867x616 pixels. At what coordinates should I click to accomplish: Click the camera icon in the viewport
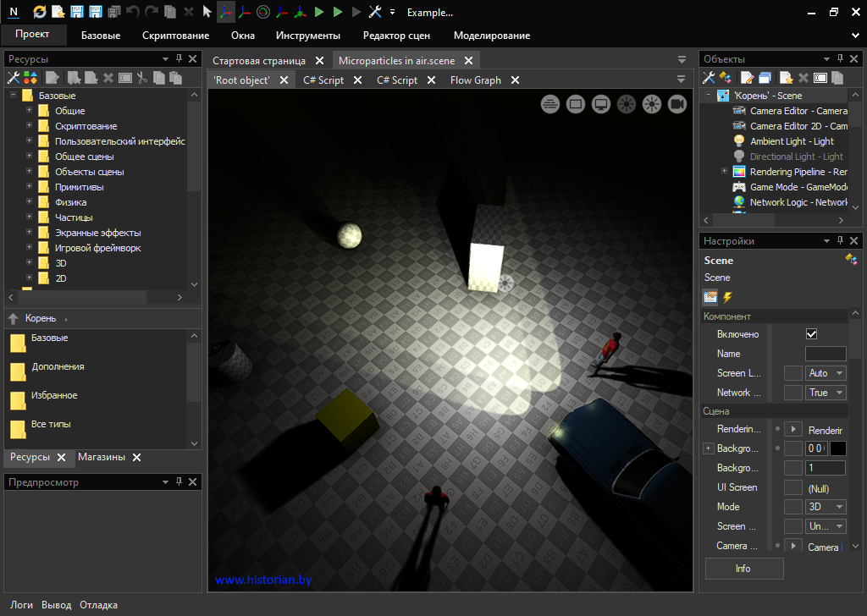(677, 104)
